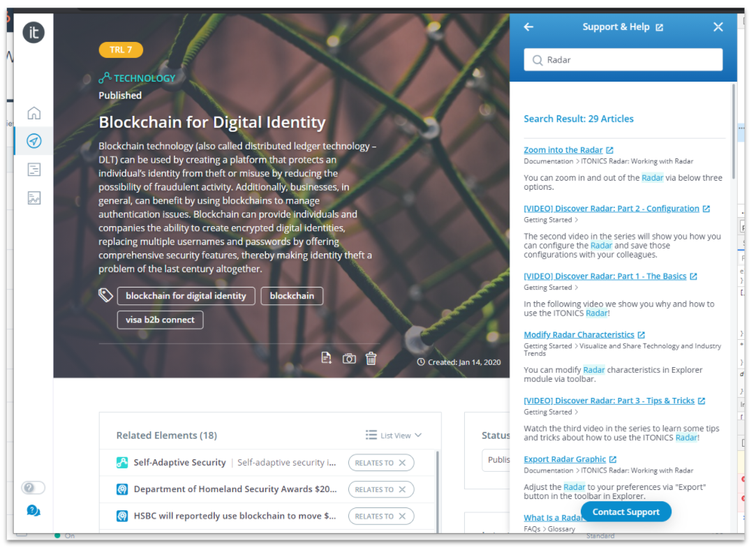
Task: Open the 'Modify Radar Characteristics' article
Action: click(579, 334)
